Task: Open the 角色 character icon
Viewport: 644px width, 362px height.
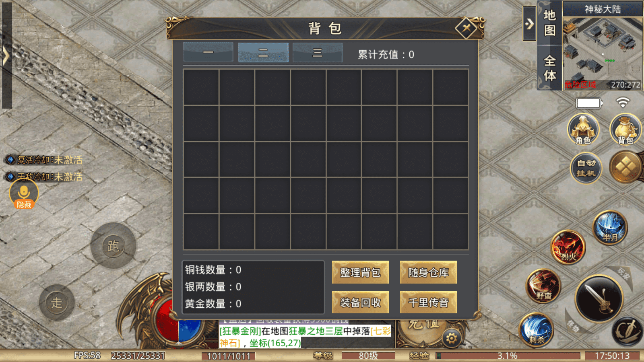Action: click(583, 129)
